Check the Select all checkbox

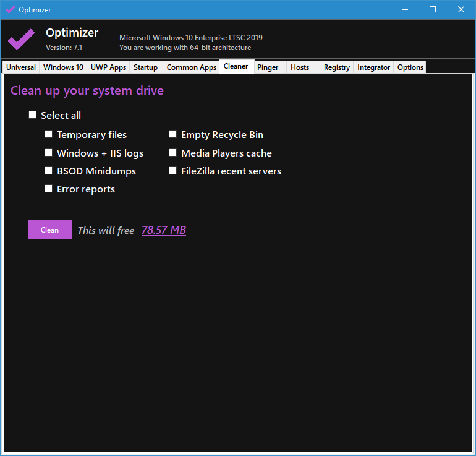pos(33,115)
